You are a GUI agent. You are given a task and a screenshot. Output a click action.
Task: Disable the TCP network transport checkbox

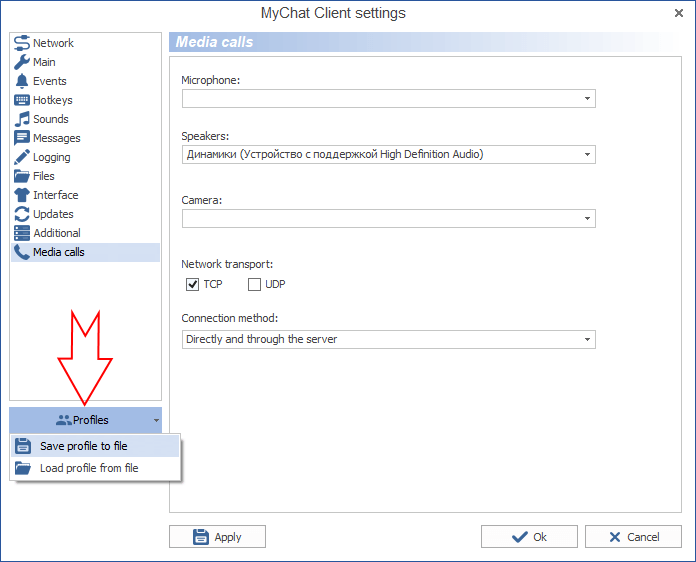(x=193, y=285)
